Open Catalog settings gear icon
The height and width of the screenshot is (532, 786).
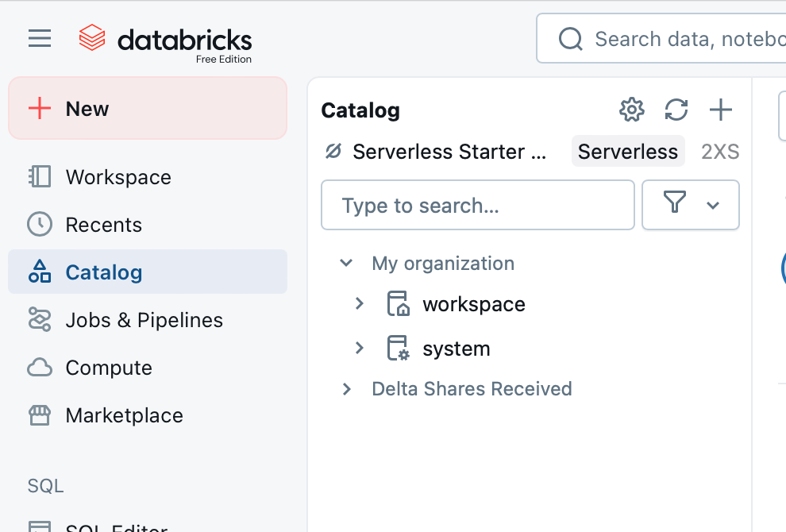631,110
